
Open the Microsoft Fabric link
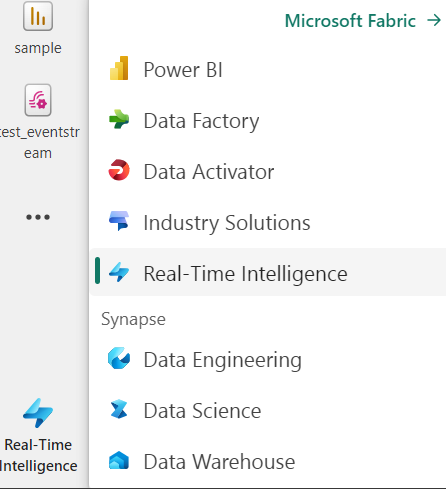(350, 21)
